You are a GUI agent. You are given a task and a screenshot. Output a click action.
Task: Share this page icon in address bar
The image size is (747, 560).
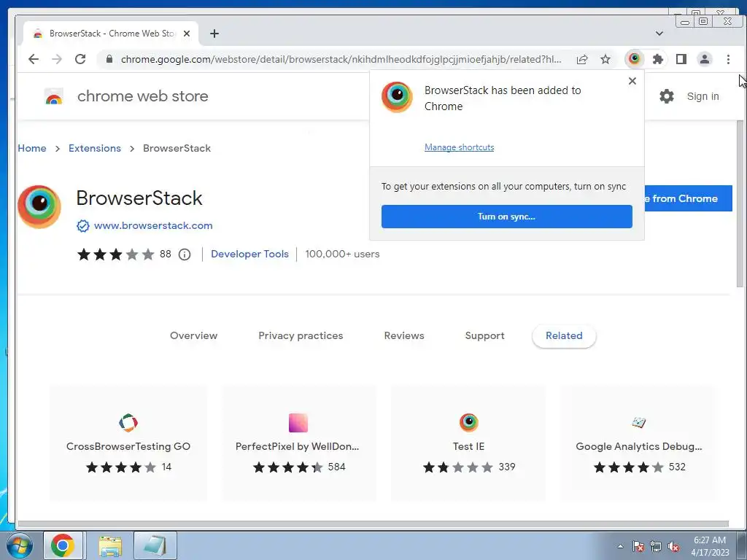coord(581,59)
